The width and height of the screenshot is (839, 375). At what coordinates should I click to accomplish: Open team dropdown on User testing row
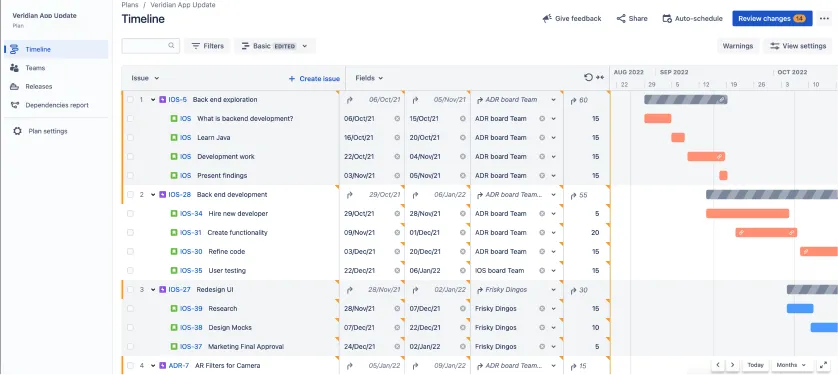pyautogui.click(x=553, y=271)
